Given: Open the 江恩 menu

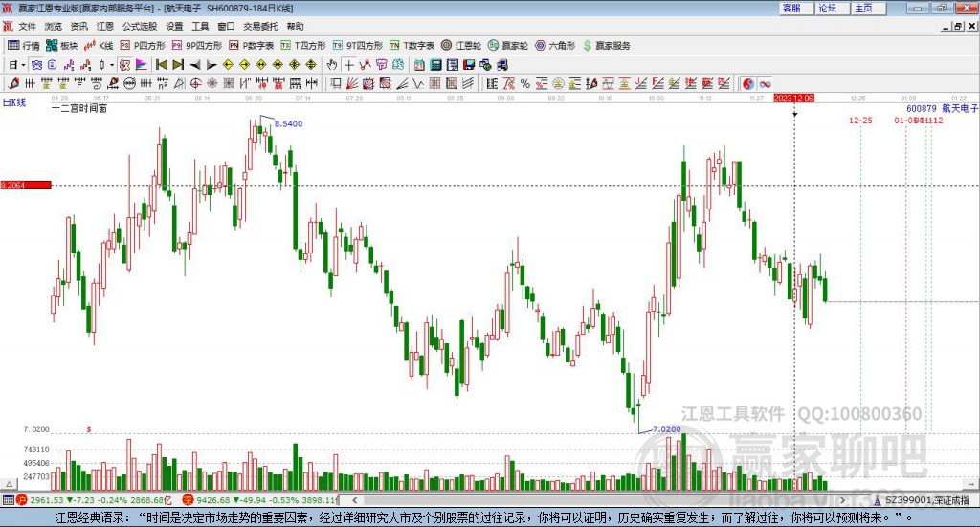Looking at the screenshot, I should coord(105,26).
